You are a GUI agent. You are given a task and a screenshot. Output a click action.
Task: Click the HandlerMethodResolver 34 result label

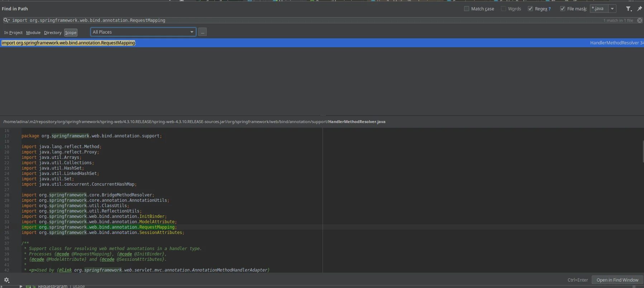pyautogui.click(x=617, y=43)
